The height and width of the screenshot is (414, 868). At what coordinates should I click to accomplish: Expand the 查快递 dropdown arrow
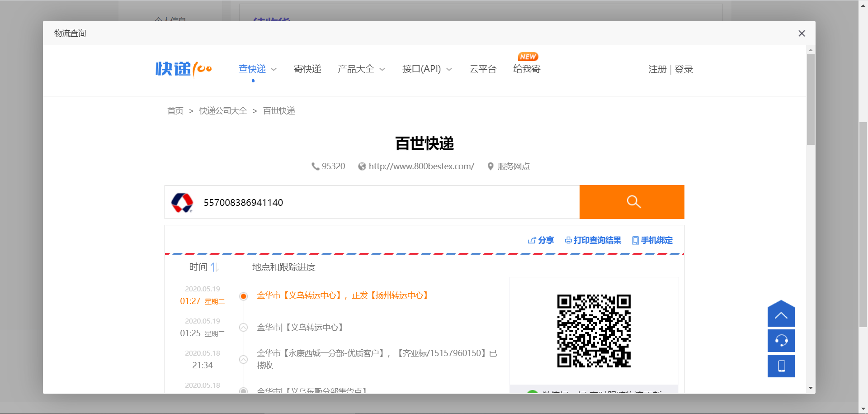pos(274,69)
